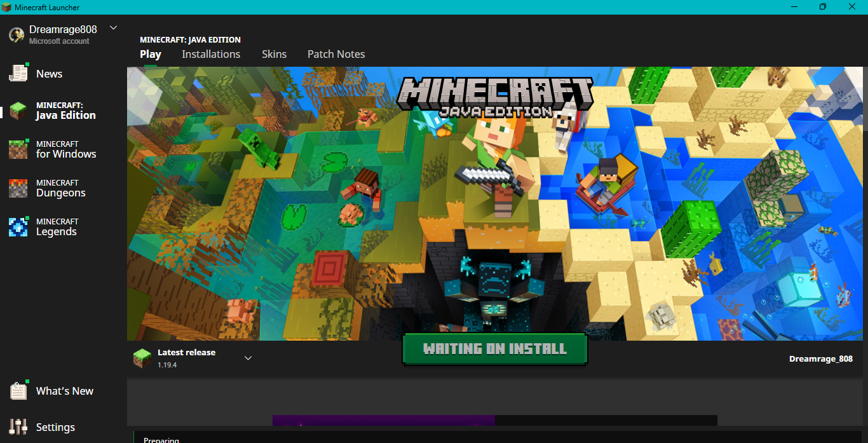The width and height of the screenshot is (868, 443).
Task: Open the Skins tab
Action: 274,54
